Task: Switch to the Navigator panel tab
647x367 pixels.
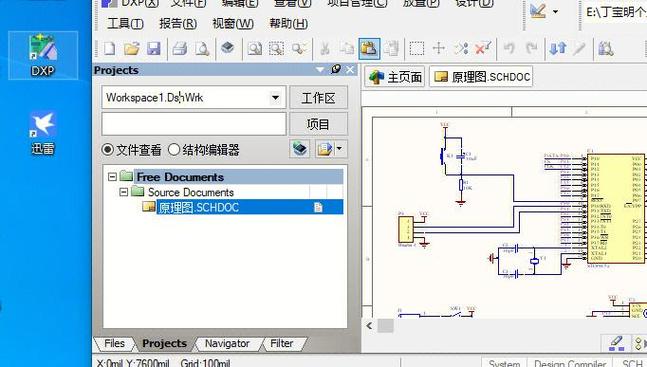Action: pos(227,343)
